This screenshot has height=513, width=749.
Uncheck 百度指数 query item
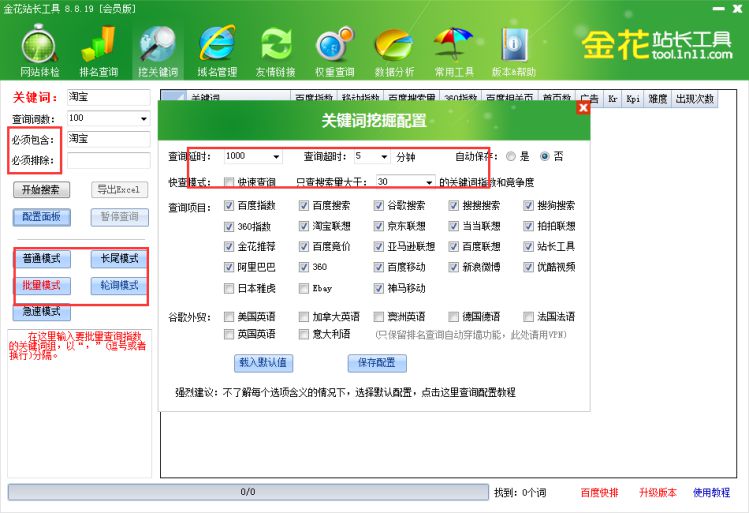coord(229,205)
